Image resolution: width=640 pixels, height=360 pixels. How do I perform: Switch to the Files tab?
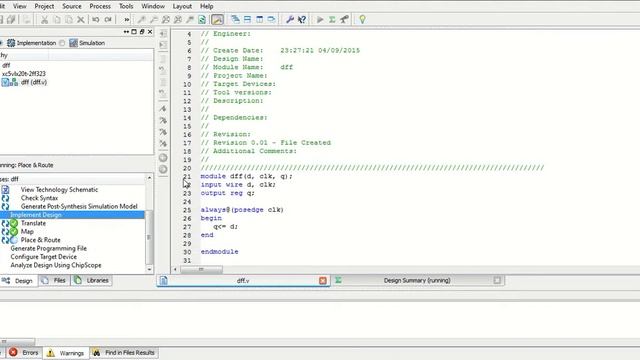coord(54,280)
